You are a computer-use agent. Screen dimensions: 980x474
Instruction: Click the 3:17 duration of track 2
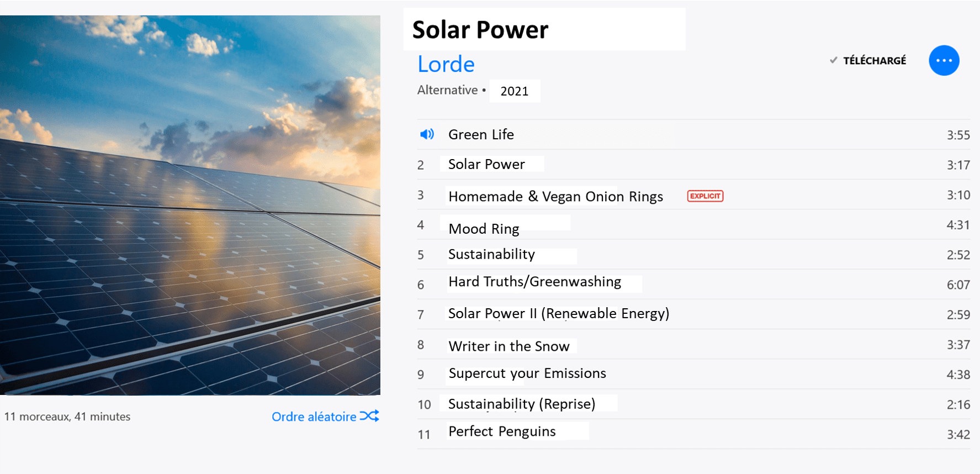(x=958, y=165)
